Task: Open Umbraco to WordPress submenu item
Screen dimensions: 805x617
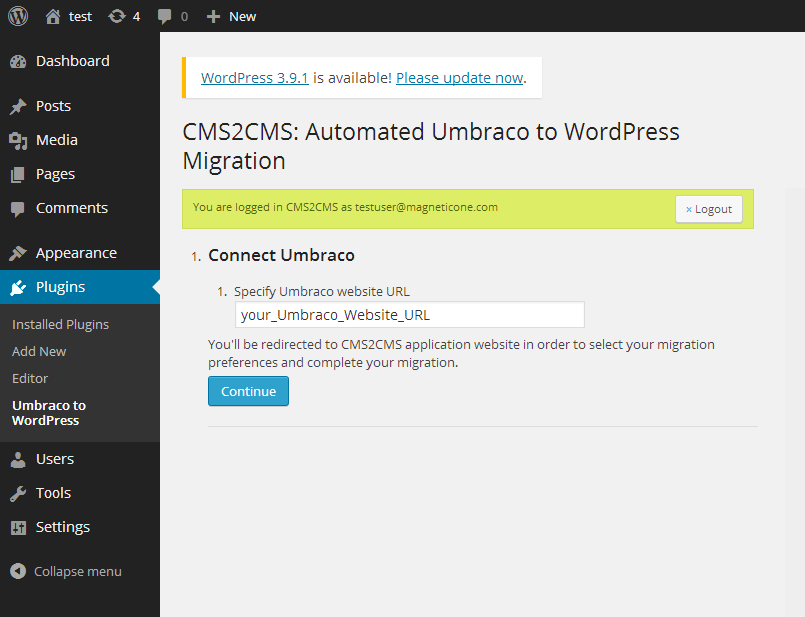Action: click(49, 413)
